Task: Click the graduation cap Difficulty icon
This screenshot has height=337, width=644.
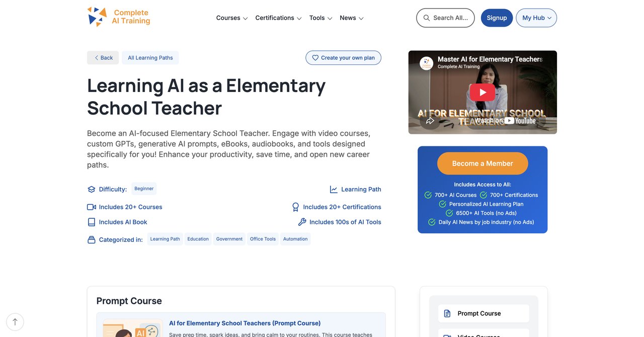Action: pyautogui.click(x=91, y=190)
